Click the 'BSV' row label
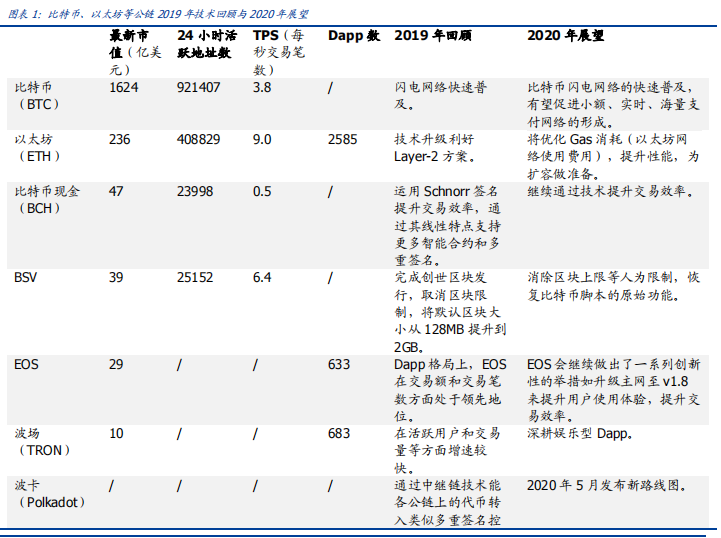This screenshot has height=538, width=721. pos(25,278)
